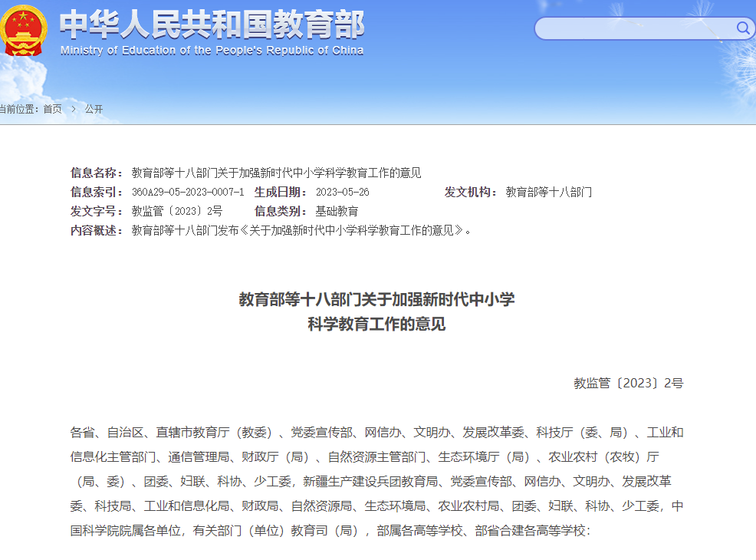Select the 发文机构 label
756x560 pixels.
[x=471, y=192]
